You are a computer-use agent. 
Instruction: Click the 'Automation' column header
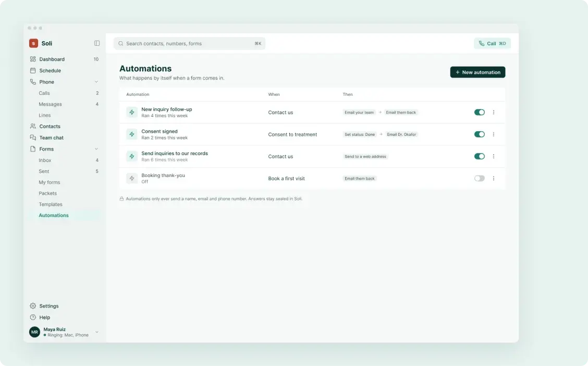click(x=138, y=94)
